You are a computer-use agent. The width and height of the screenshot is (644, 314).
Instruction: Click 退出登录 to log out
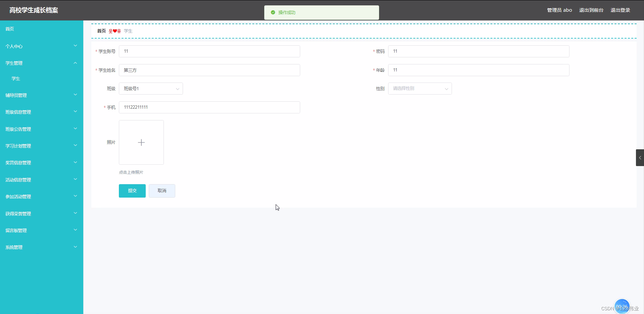[x=620, y=10]
